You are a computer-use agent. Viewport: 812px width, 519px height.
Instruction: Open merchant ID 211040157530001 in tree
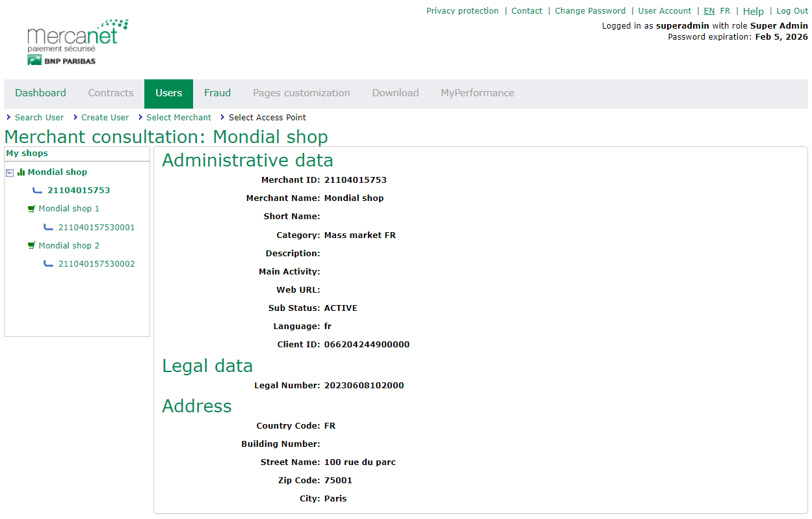pos(96,228)
